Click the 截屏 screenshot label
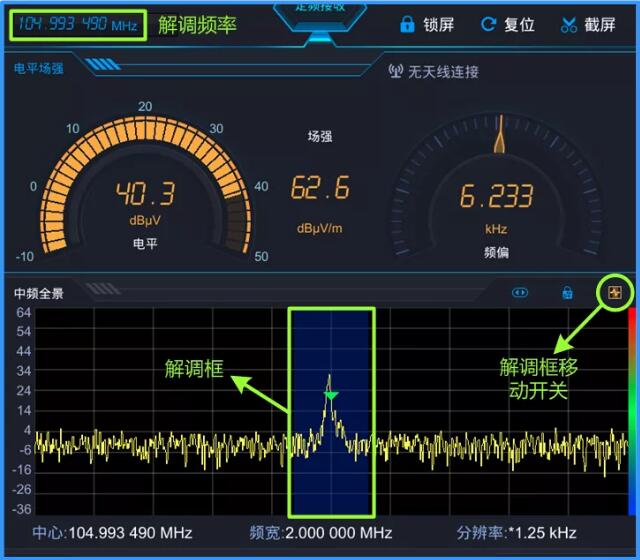 [x=599, y=24]
